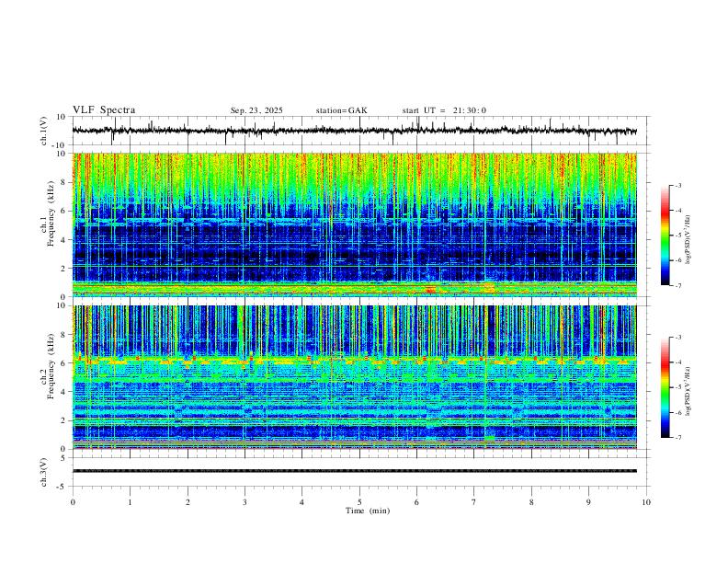Click the time axis tick label "6" min
The image size is (728, 563).
point(417,502)
